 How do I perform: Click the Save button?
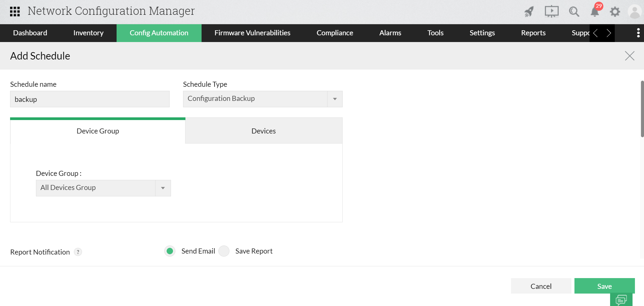(604, 286)
